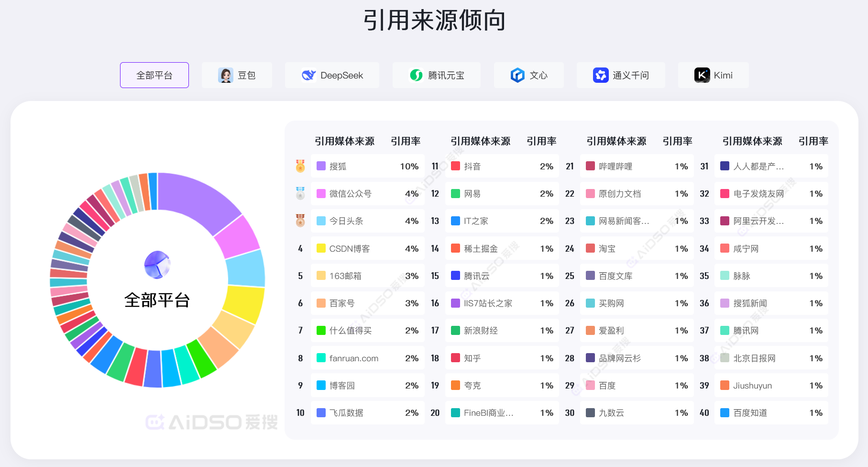Click the 文心 blue hexagon icon
This screenshot has height=467, width=868.
(x=517, y=75)
